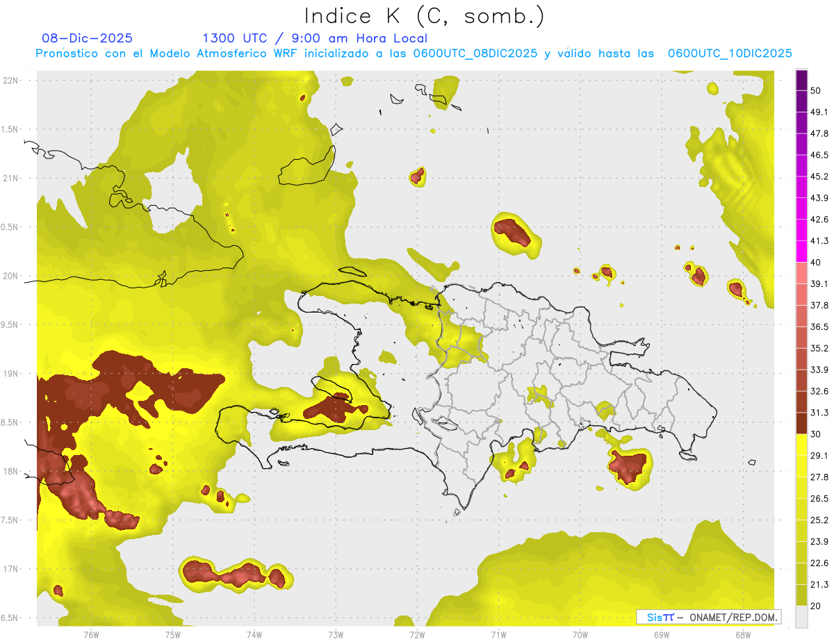Click the '71W' longitude axis label
This screenshot has height=644, width=834.
(x=498, y=634)
